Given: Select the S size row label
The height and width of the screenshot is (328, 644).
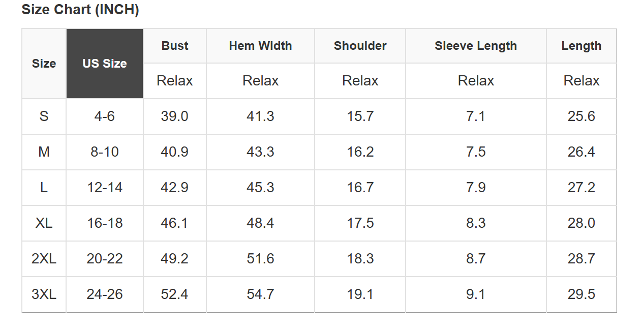Looking at the screenshot, I should [44, 116].
